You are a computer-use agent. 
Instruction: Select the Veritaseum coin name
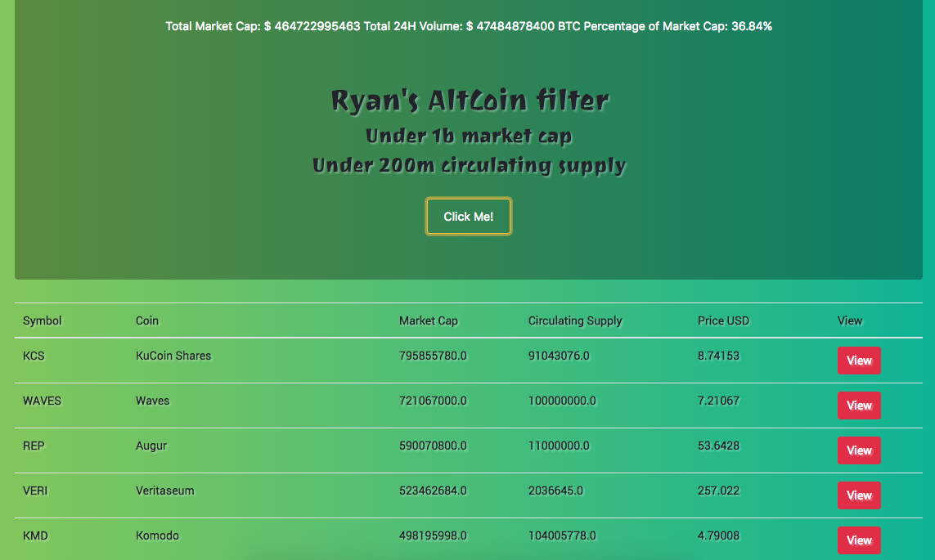[165, 491]
